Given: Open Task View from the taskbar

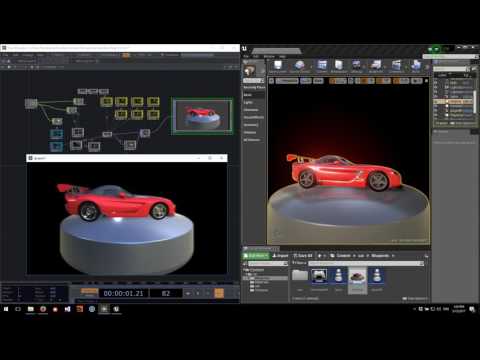Looking at the screenshot, I should (x=18, y=309).
